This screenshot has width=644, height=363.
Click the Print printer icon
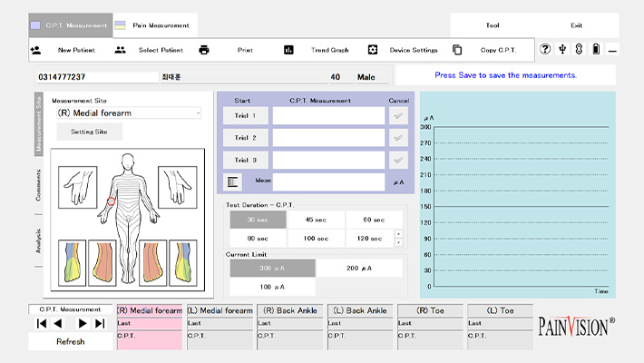coord(204,50)
